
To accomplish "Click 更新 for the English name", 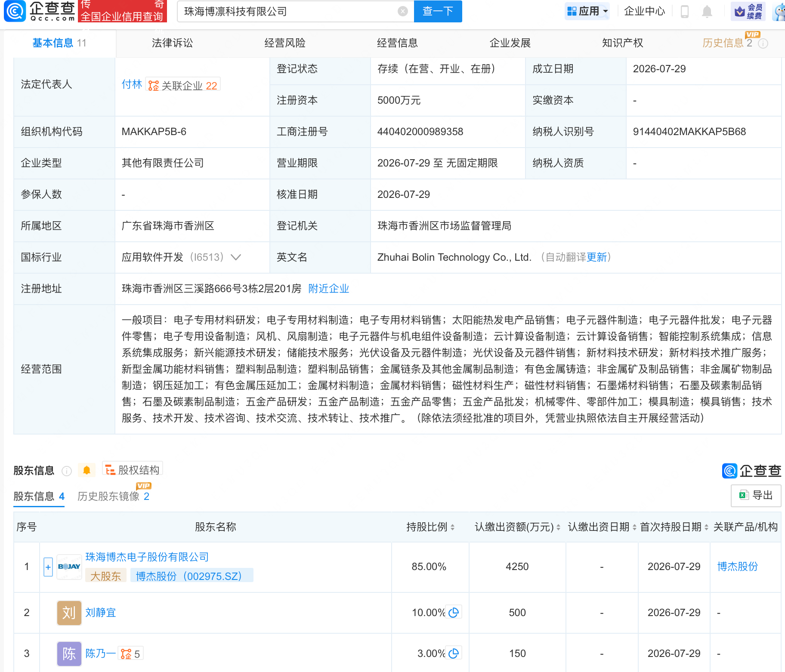I will click(x=596, y=257).
